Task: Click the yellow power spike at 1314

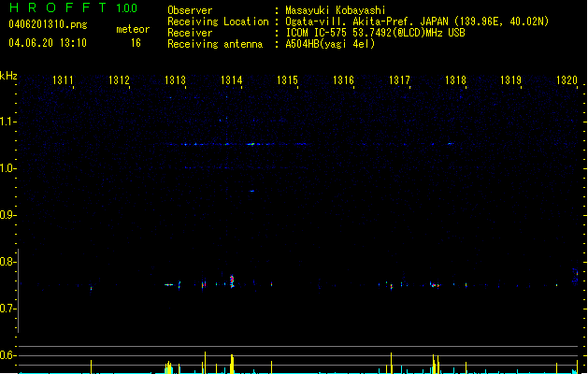Action: (232, 364)
